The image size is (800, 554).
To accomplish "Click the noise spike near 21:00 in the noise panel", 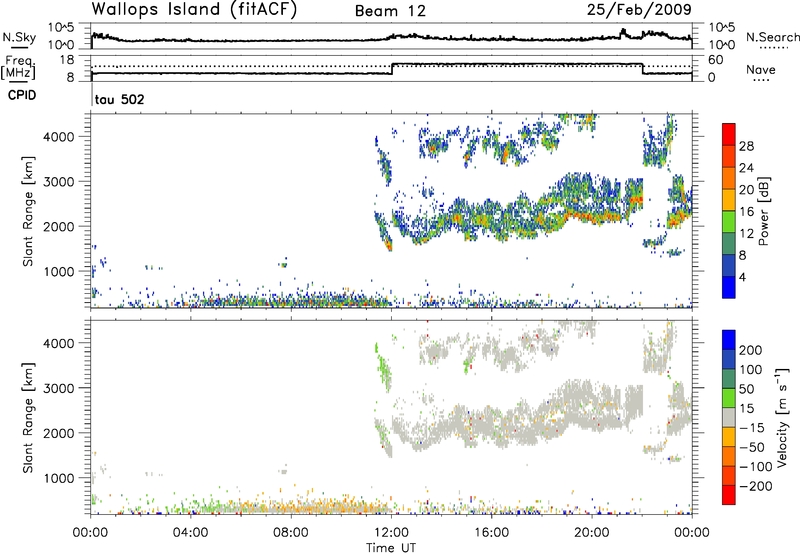I will pos(622,33).
